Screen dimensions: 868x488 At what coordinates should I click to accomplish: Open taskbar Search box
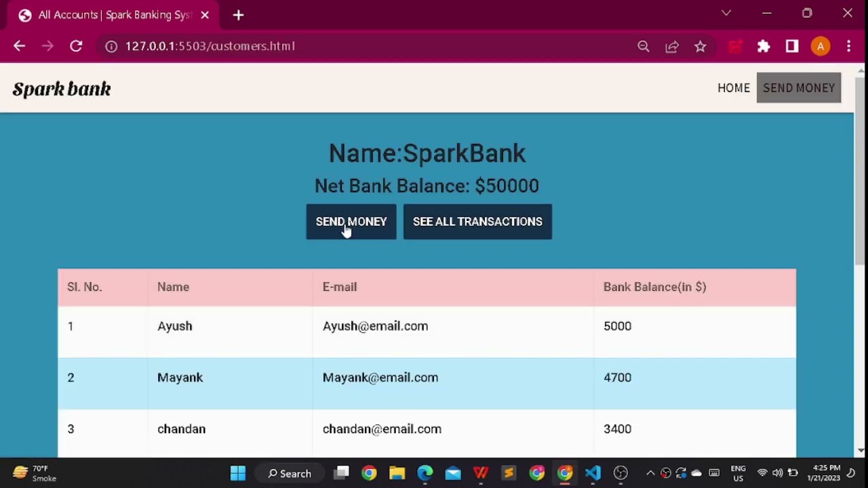click(290, 473)
